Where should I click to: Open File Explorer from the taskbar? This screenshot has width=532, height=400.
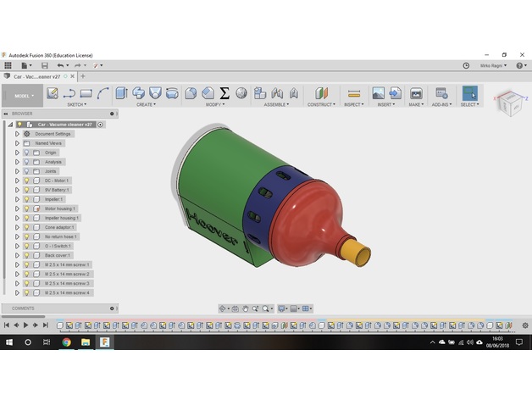86,342
